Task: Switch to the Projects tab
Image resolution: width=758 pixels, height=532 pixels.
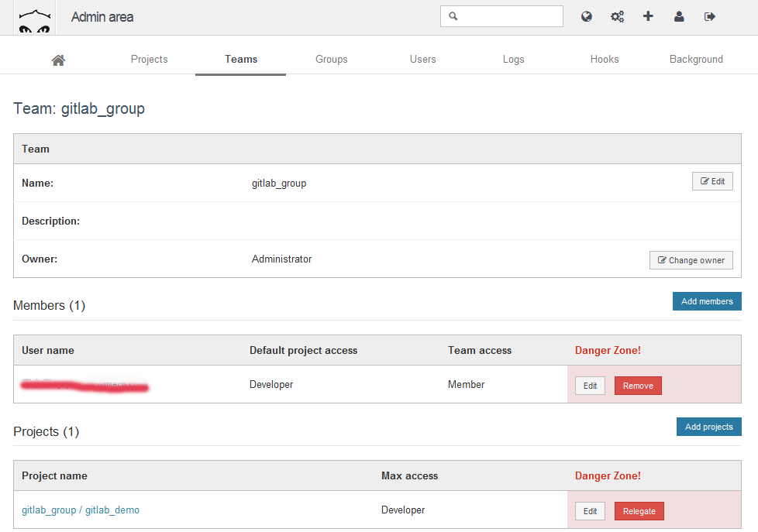Action: click(x=150, y=59)
